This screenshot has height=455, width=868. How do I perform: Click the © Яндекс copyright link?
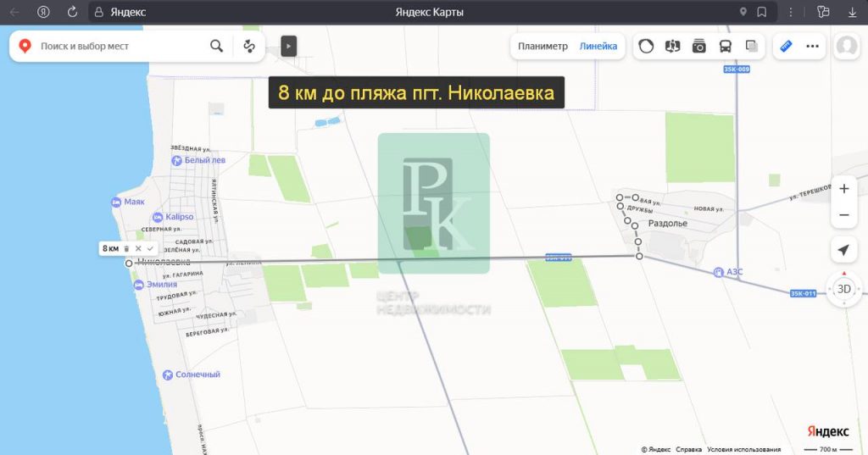click(656, 449)
